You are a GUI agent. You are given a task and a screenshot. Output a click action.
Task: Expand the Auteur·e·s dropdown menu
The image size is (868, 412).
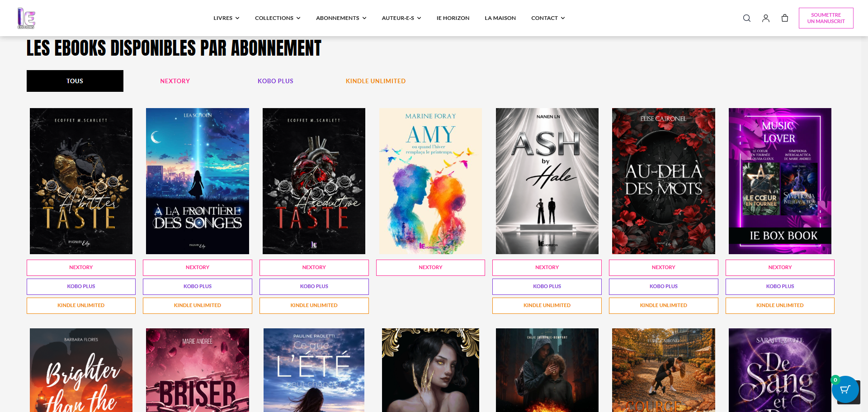pyautogui.click(x=401, y=18)
